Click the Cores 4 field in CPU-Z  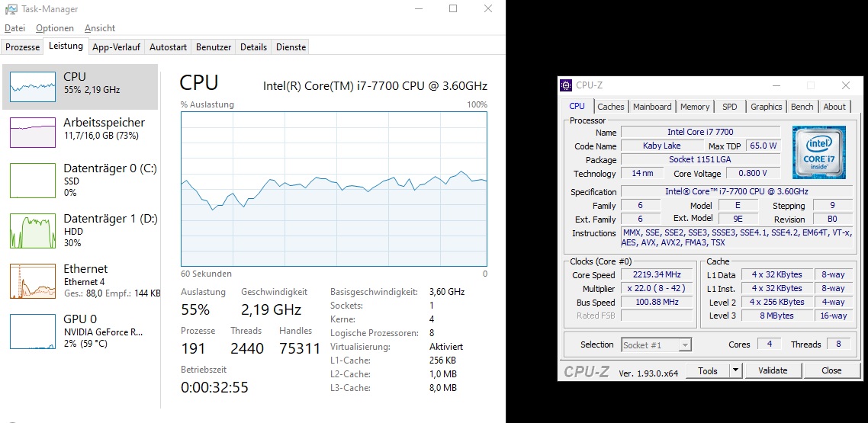pos(770,344)
